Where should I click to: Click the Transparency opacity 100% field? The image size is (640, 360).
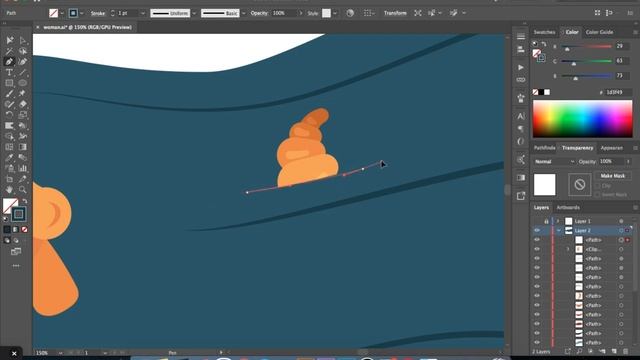point(611,162)
